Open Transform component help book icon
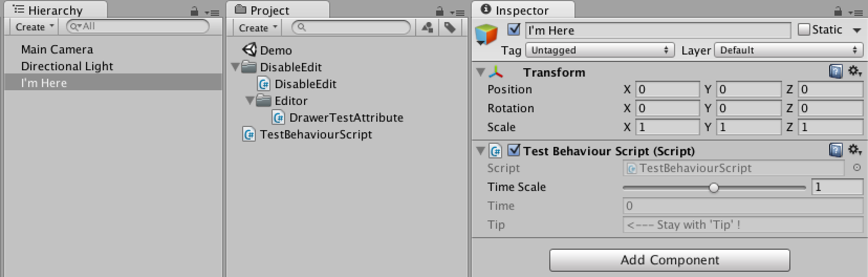 click(x=836, y=72)
